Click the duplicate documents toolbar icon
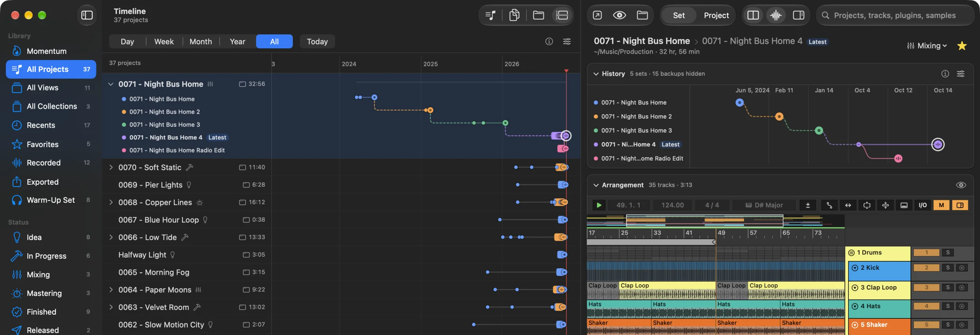This screenshot has height=335, width=980. point(514,15)
